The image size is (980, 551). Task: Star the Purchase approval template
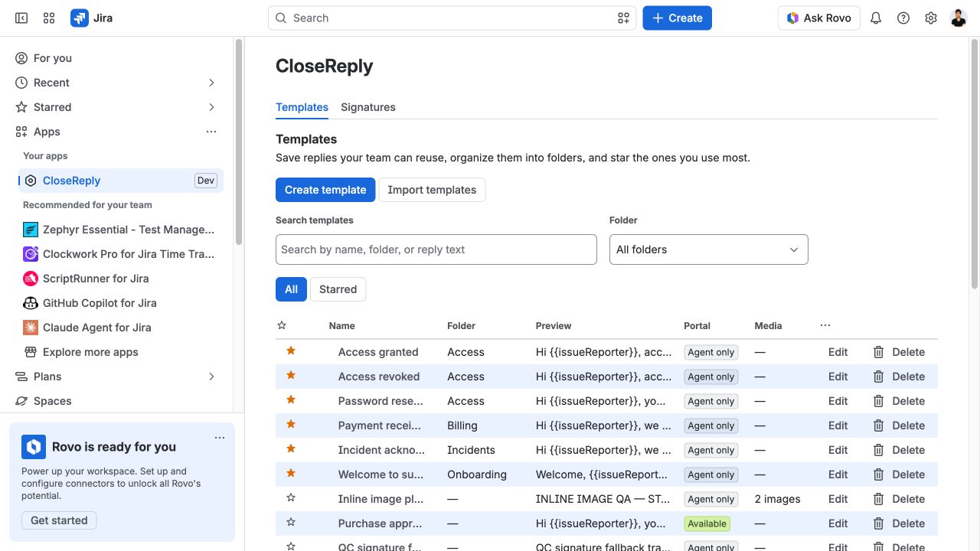coord(291,522)
